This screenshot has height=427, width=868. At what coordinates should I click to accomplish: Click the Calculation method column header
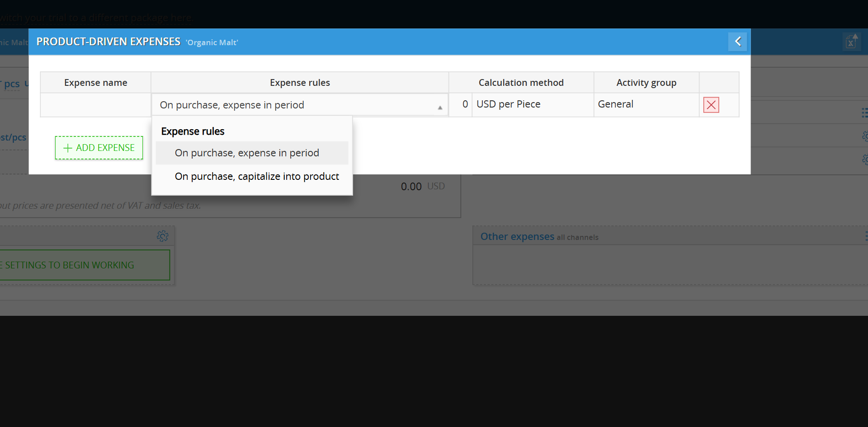[521, 83]
